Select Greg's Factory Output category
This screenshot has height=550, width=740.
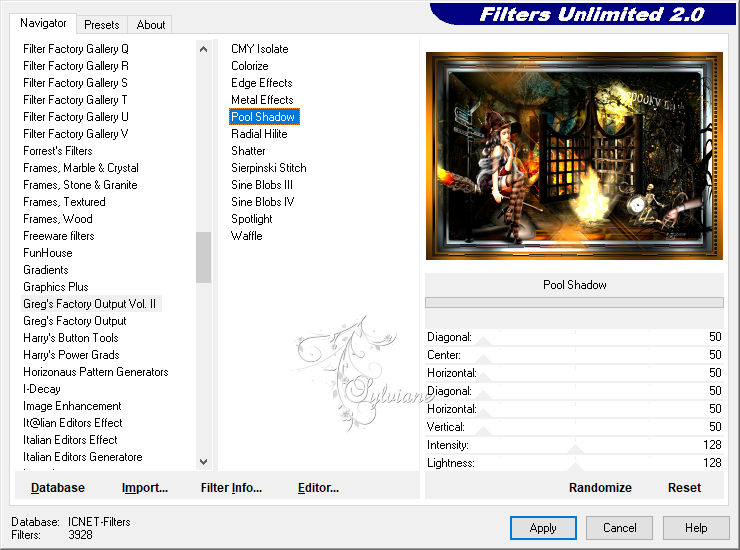click(75, 321)
